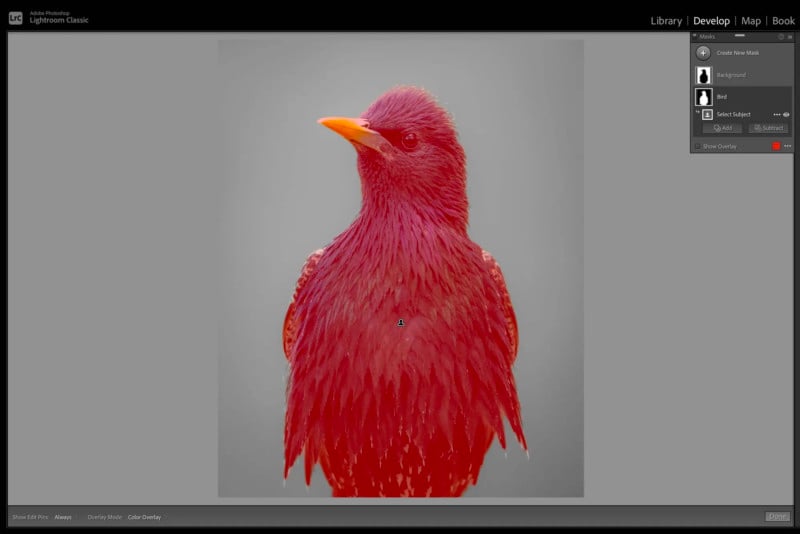Open Overlay Mode 'Color Overlay' dropdown
Image resolution: width=800 pixels, height=534 pixels.
144,517
